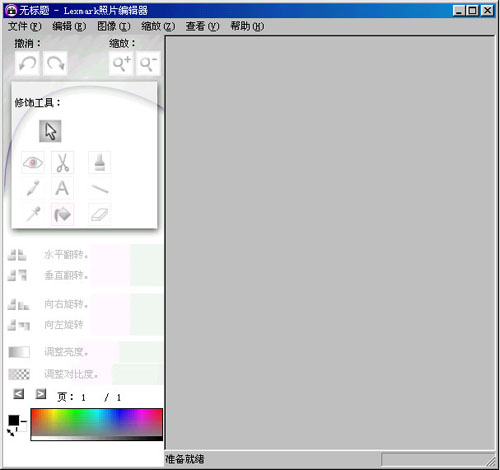The image size is (500, 470).
Task: Pick the eraser tool
Action: tap(99, 214)
